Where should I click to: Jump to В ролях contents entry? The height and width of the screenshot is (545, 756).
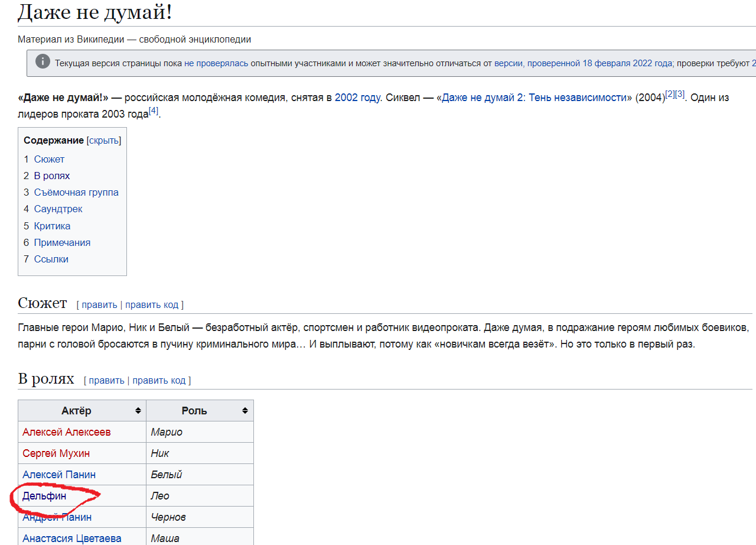pyautogui.click(x=52, y=176)
